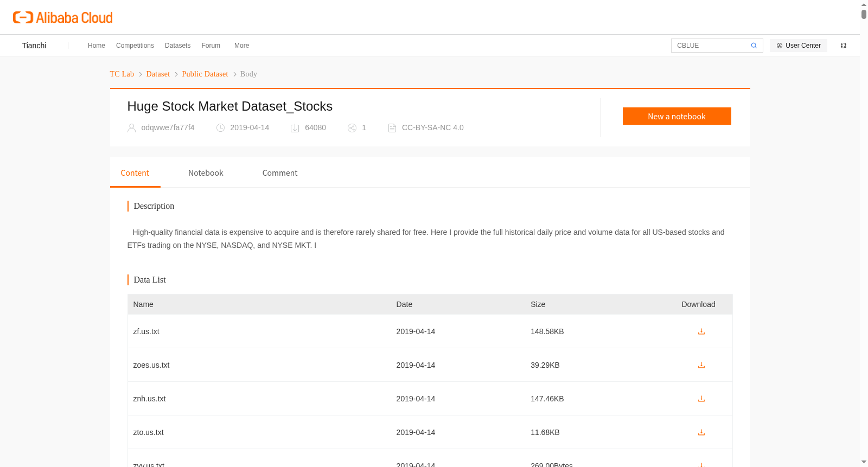The width and height of the screenshot is (868, 467).
Task: Focus the CBLUE search field
Action: coord(711,46)
